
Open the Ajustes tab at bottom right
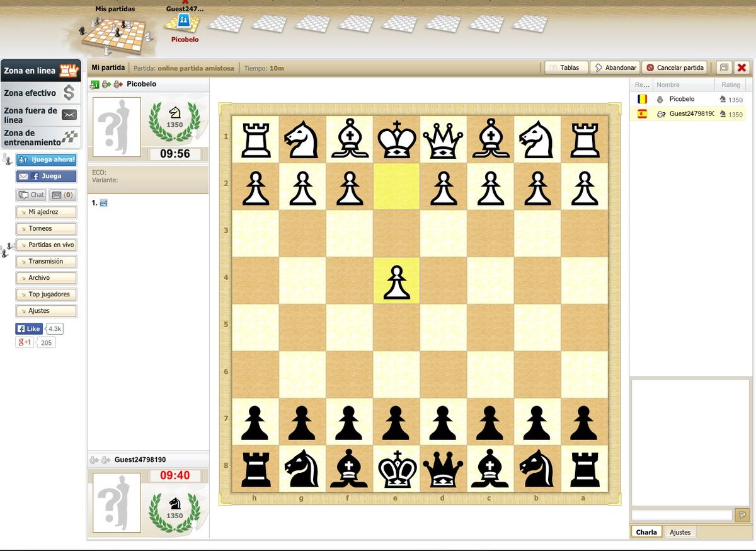tap(680, 531)
